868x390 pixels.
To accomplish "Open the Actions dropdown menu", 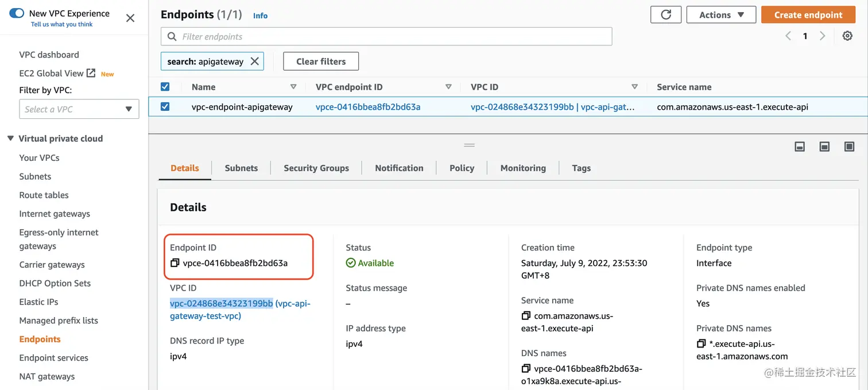I will [721, 15].
